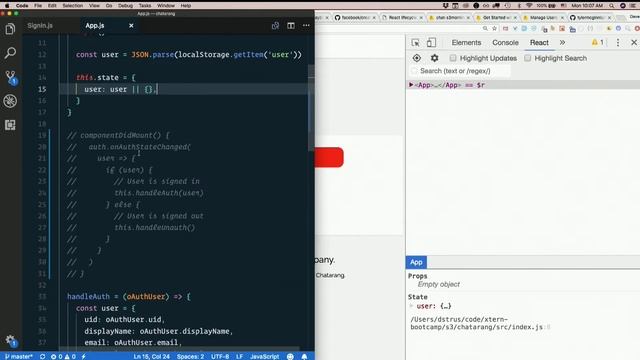Screen dimensions: 640x360
Task: Expand the user state object
Action: point(411,306)
